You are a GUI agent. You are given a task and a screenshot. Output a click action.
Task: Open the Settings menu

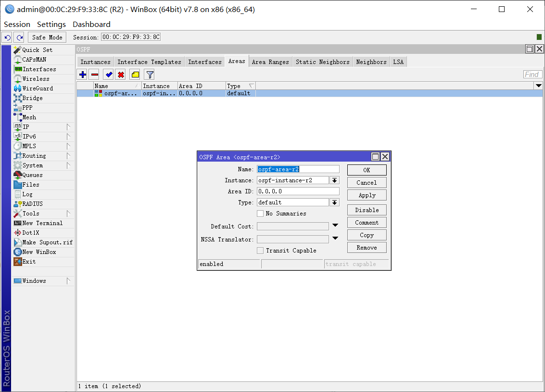pos(51,25)
